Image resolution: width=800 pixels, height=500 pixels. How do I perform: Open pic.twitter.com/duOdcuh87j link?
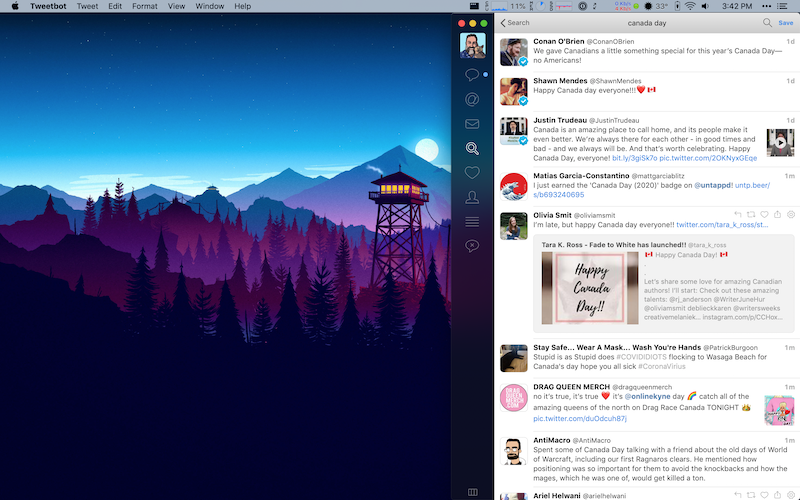tap(580, 418)
